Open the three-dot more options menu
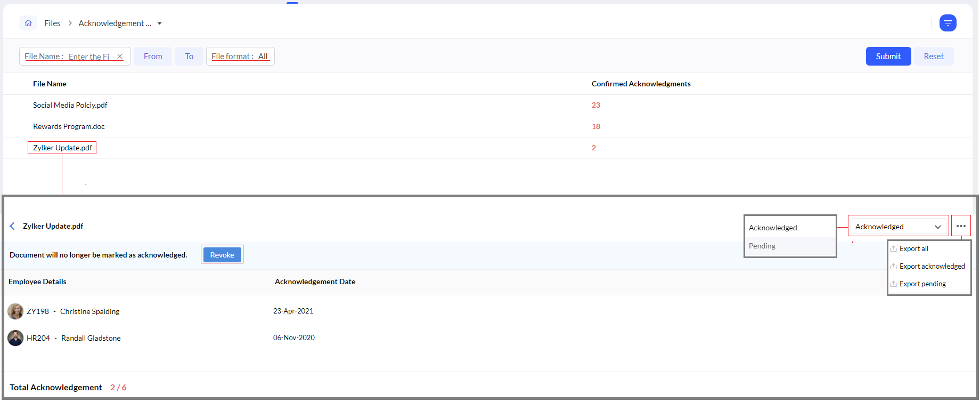Image resolution: width=980 pixels, height=402 pixels. coord(961,226)
